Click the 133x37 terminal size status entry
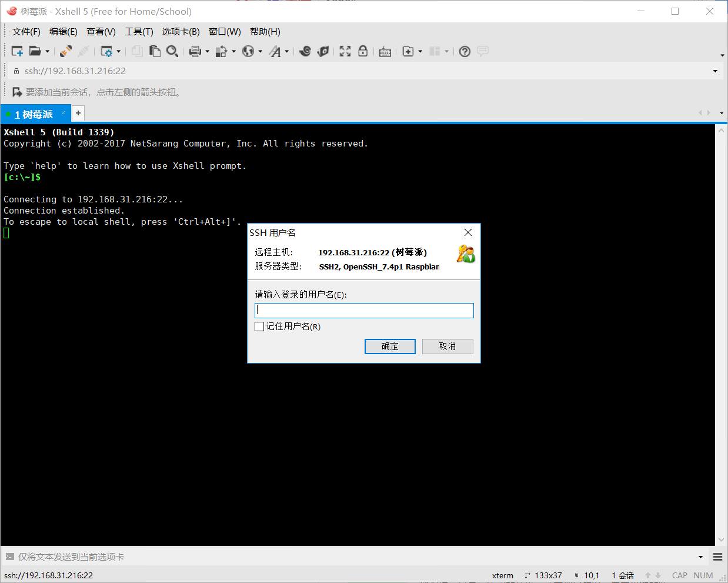Screen dimensions: 728x583 click(543, 575)
